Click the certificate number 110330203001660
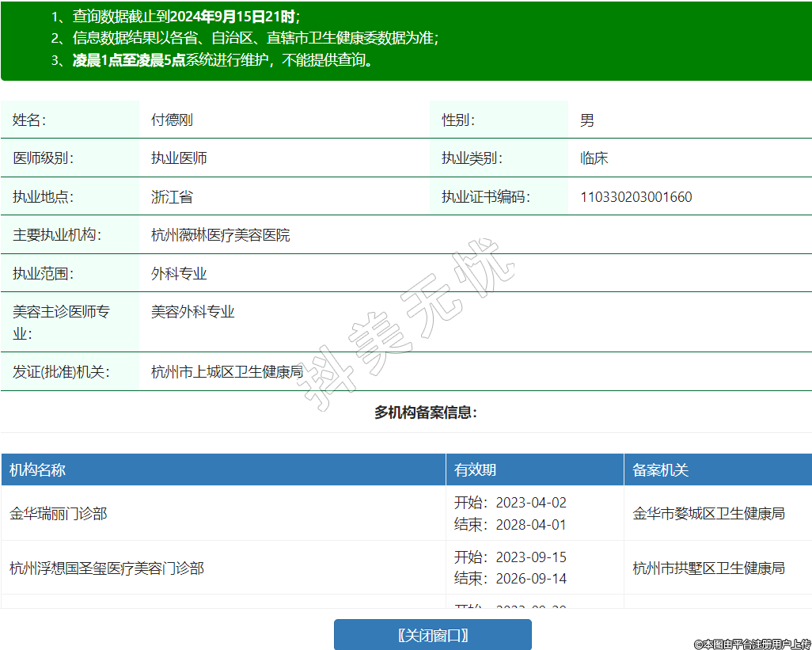Image resolution: width=812 pixels, height=650 pixels. [636, 197]
